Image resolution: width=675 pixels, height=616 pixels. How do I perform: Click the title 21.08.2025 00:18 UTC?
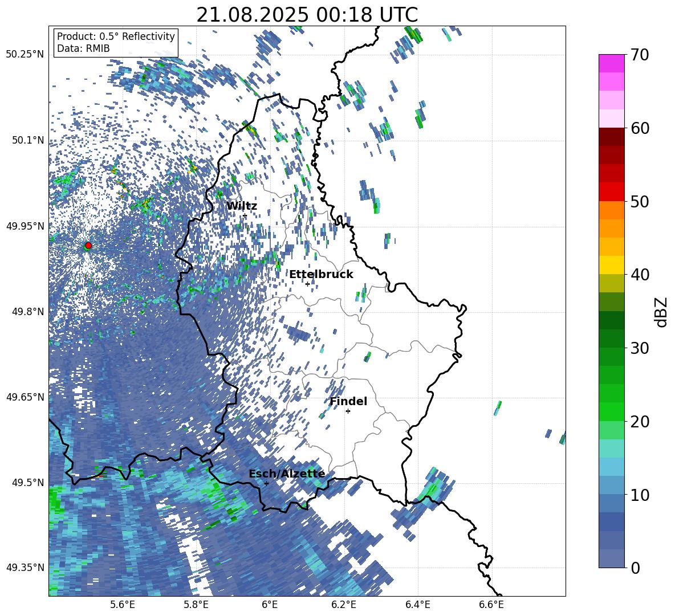point(307,15)
